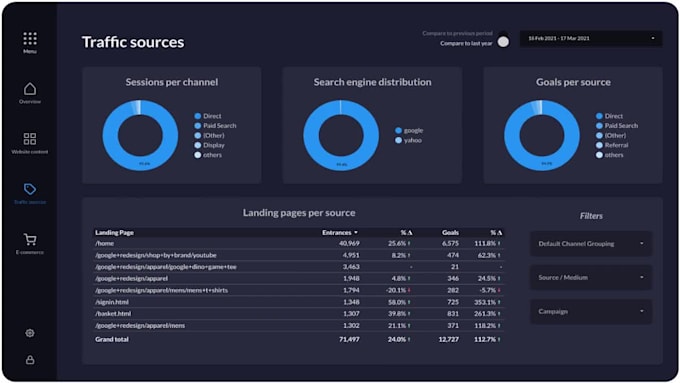Click grand total entrances 71,497
Image resolution: width=680 pixels, height=383 pixels.
349,340
